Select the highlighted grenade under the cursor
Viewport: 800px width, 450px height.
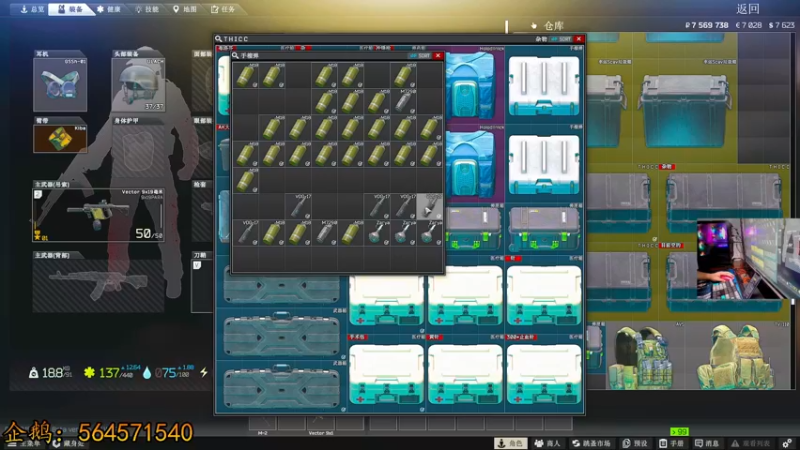[x=430, y=207]
